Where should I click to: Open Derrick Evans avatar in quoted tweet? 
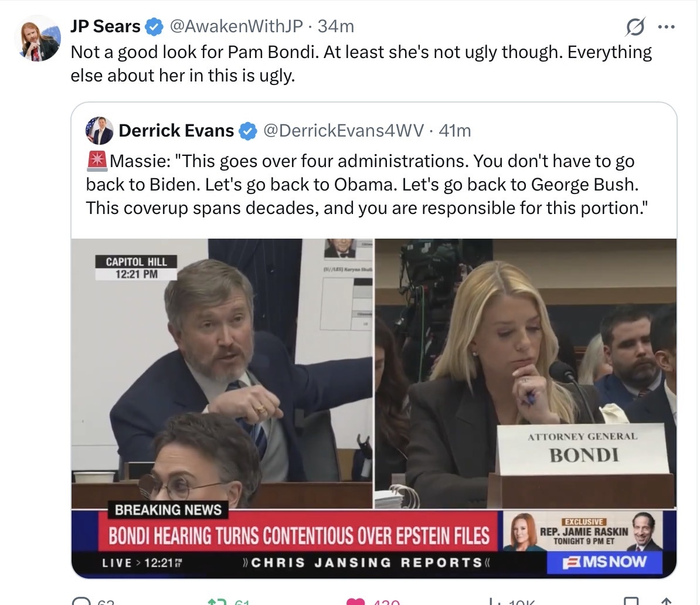(x=100, y=130)
